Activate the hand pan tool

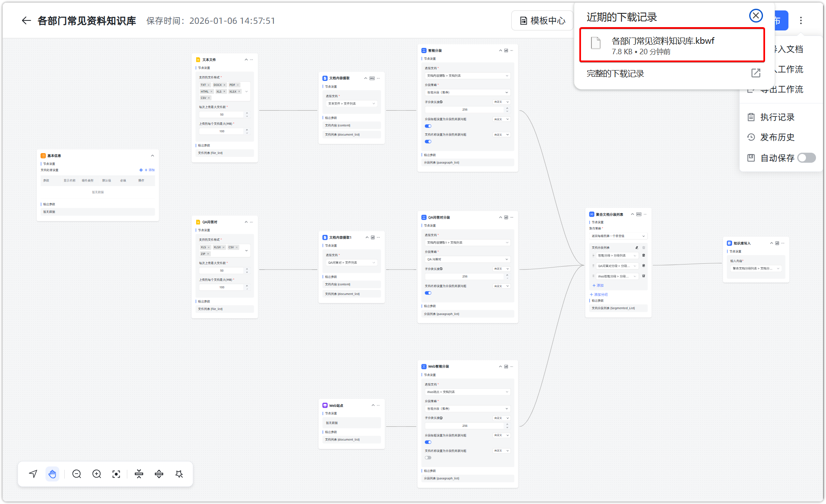[x=52, y=474]
